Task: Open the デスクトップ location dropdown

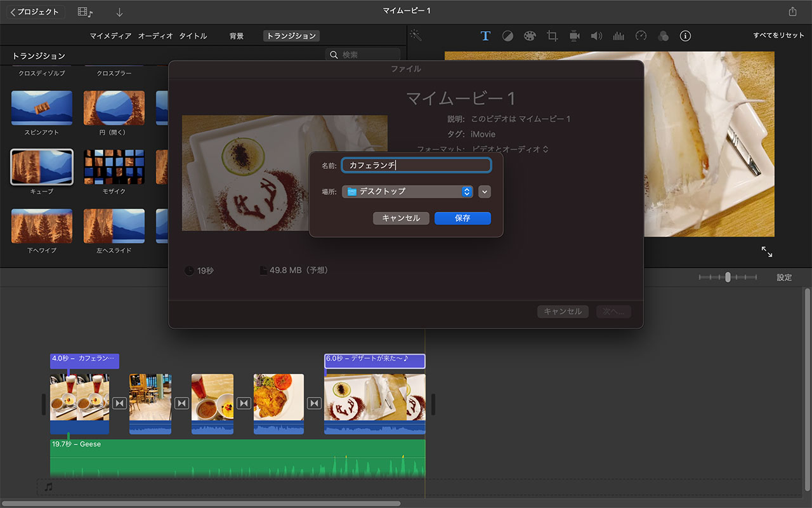Action: point(407,191)
